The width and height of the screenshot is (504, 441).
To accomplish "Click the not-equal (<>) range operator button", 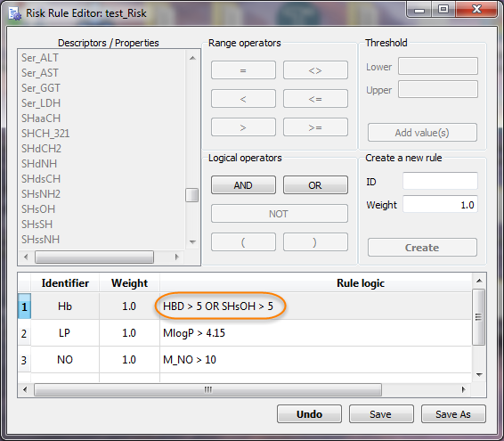I will pyautogui.click(x=315, y=70).
